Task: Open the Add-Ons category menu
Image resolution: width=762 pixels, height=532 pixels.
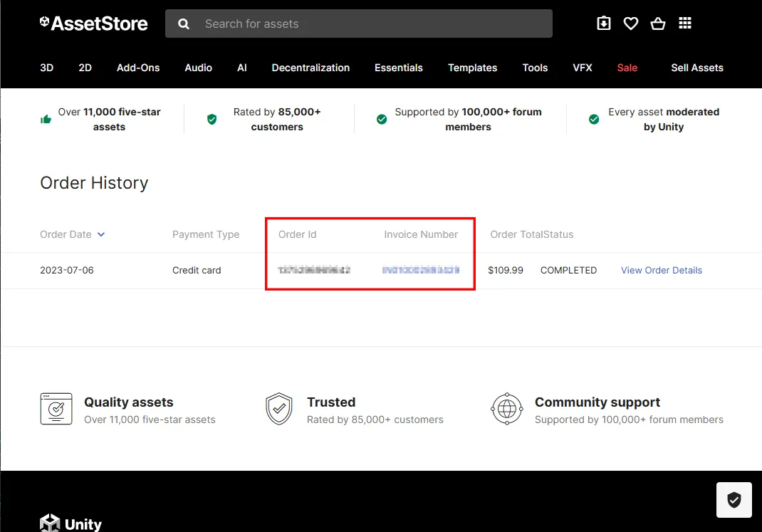Action: click(x=138, y=68)
